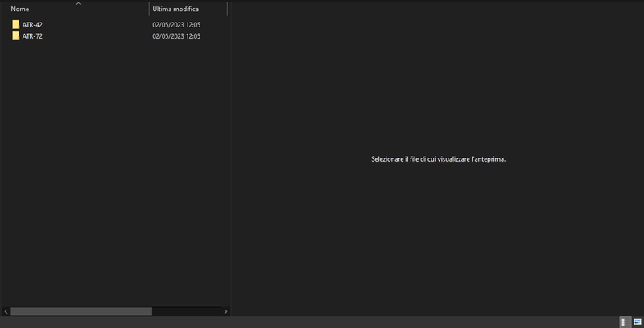This screenshot has width=644, height=328.
Task: Click the ATR-42 modification date
Action: [x=176, y=25]
